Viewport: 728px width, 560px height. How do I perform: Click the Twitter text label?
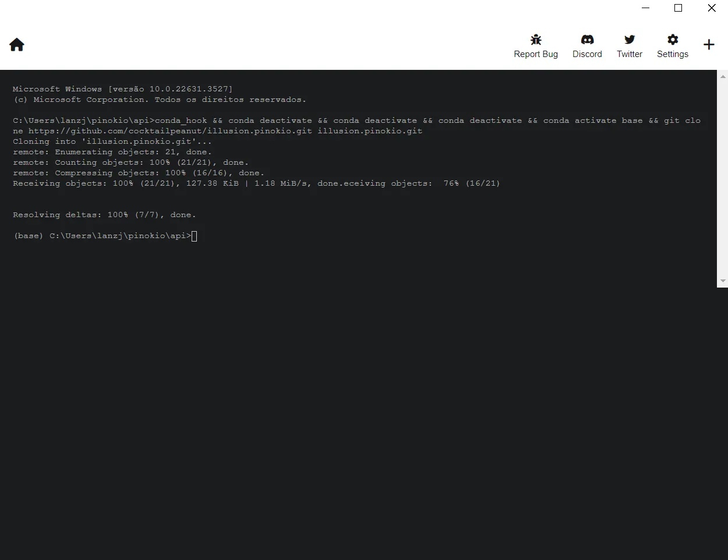coord(630,54)
